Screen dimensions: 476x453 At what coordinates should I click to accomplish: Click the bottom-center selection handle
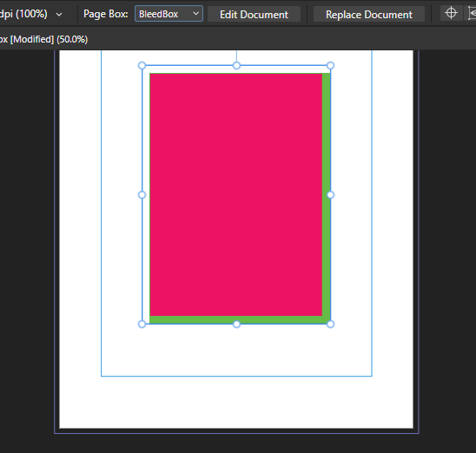point(236,325)
